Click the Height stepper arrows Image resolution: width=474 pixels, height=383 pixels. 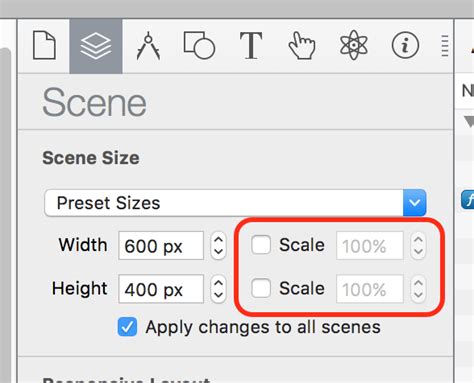(218, 289)
